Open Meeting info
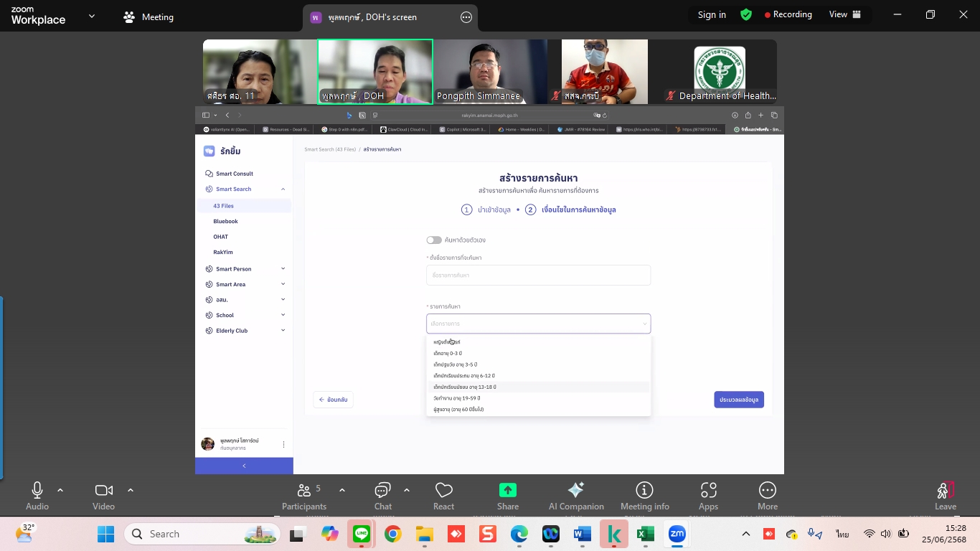980x551 pixels. [x=645, y=496]
